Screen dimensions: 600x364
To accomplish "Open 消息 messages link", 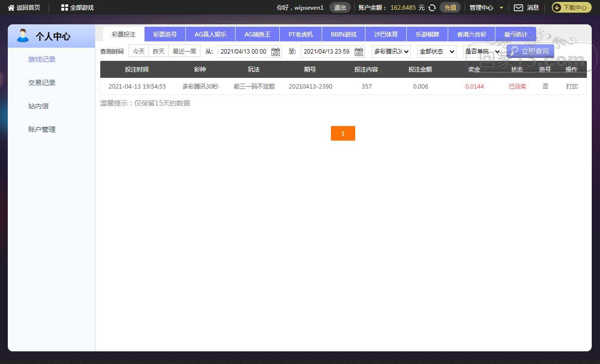I will coord(533,8).
